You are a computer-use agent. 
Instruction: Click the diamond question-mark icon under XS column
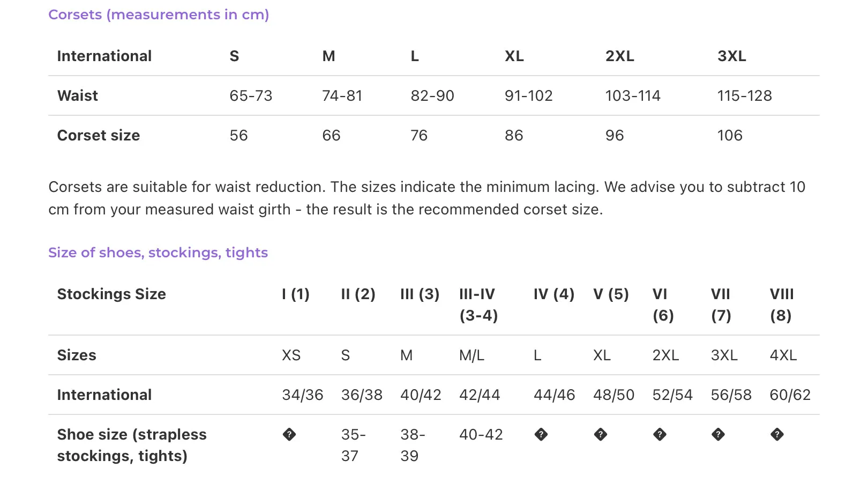[289, 434]
